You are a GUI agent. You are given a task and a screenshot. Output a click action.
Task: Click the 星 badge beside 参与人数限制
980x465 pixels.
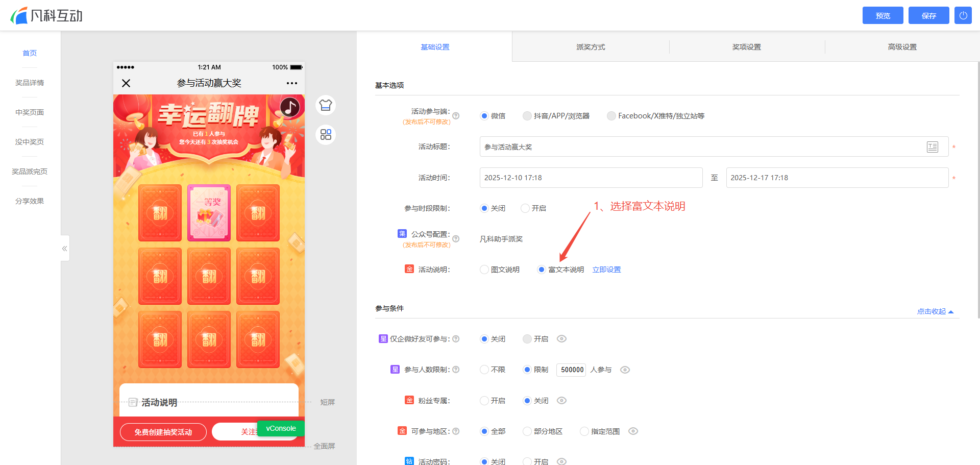coord(395,369)
